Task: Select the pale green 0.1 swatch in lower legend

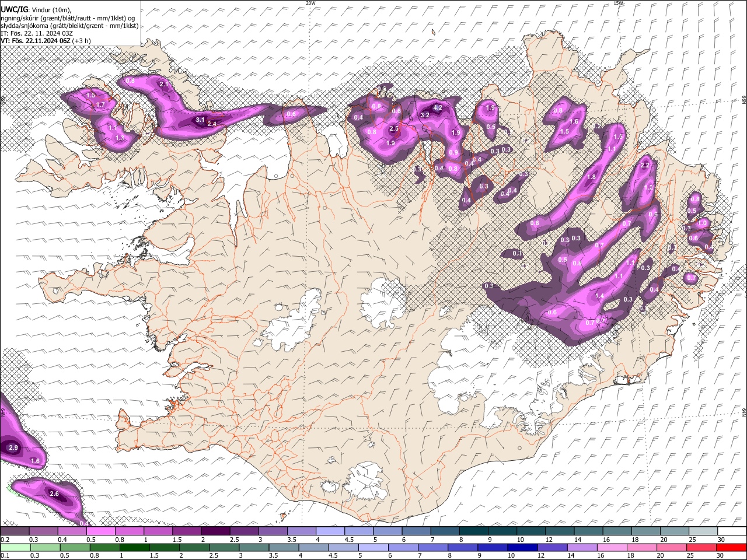Action: click(16, 548)
